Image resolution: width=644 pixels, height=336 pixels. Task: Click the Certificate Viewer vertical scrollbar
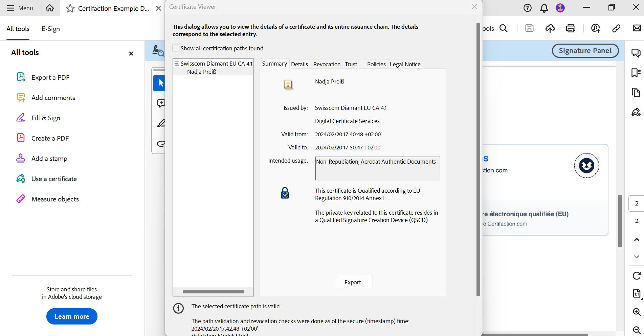[478, 160]
